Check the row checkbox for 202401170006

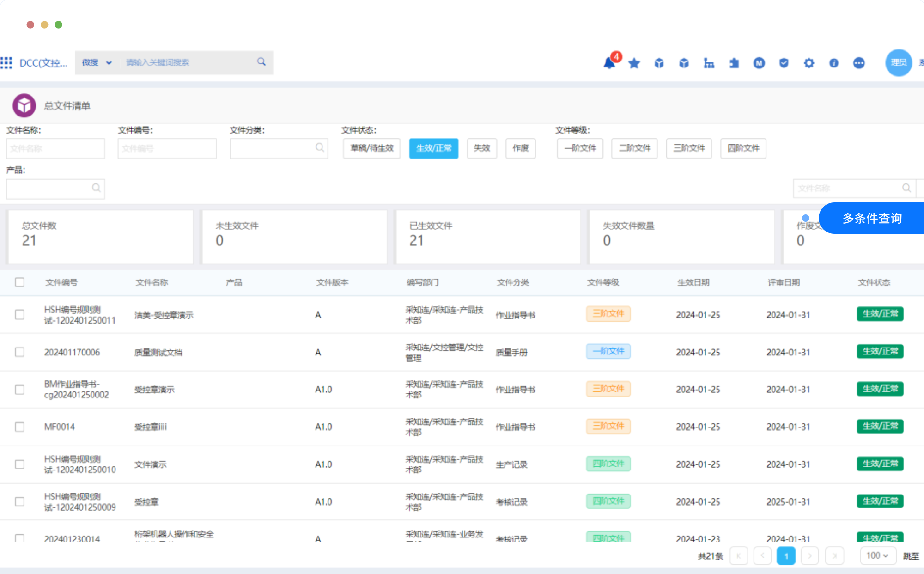(19, 352)
